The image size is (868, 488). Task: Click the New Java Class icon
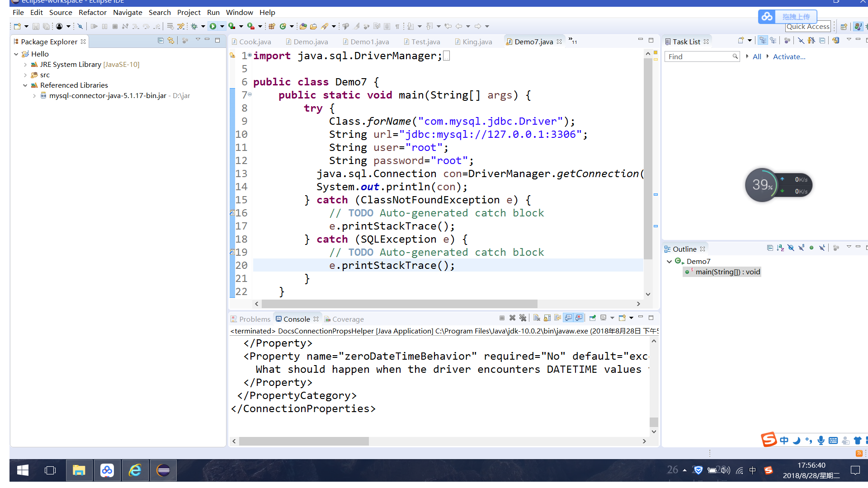point(283,26)
